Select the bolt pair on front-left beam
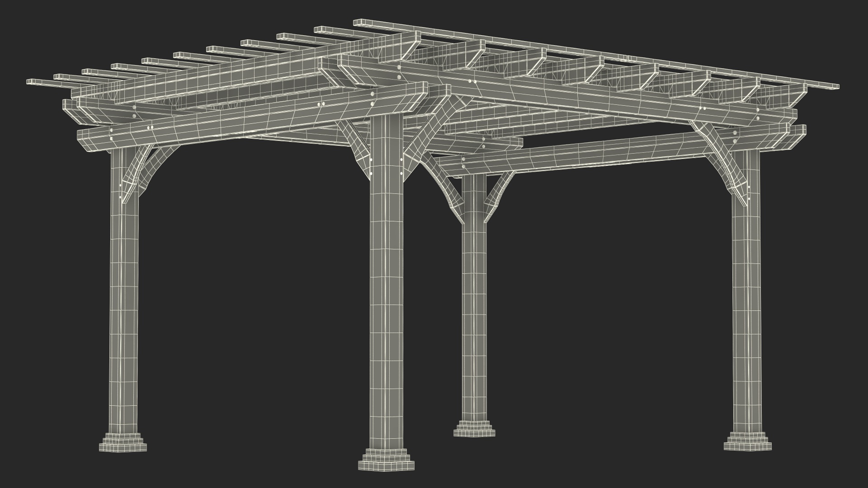The height and width of the screenshot is (488, 868). pos(321,104)
